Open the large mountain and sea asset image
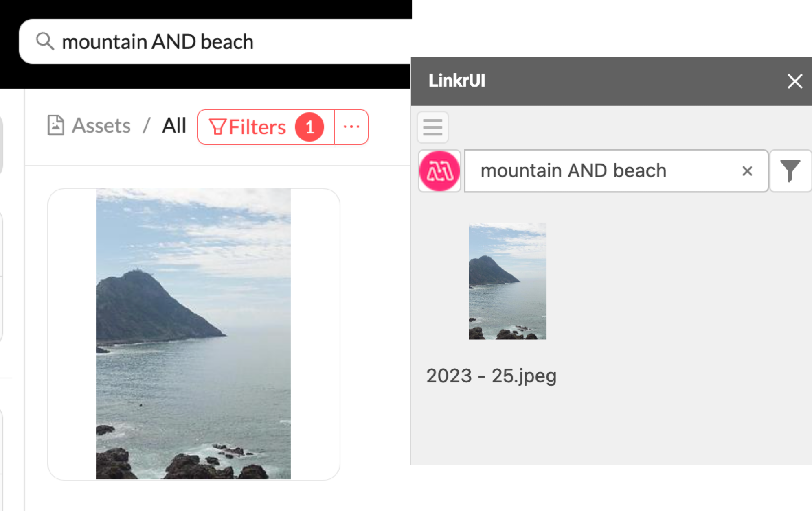812x511 pixels. [x=193, y=334]
